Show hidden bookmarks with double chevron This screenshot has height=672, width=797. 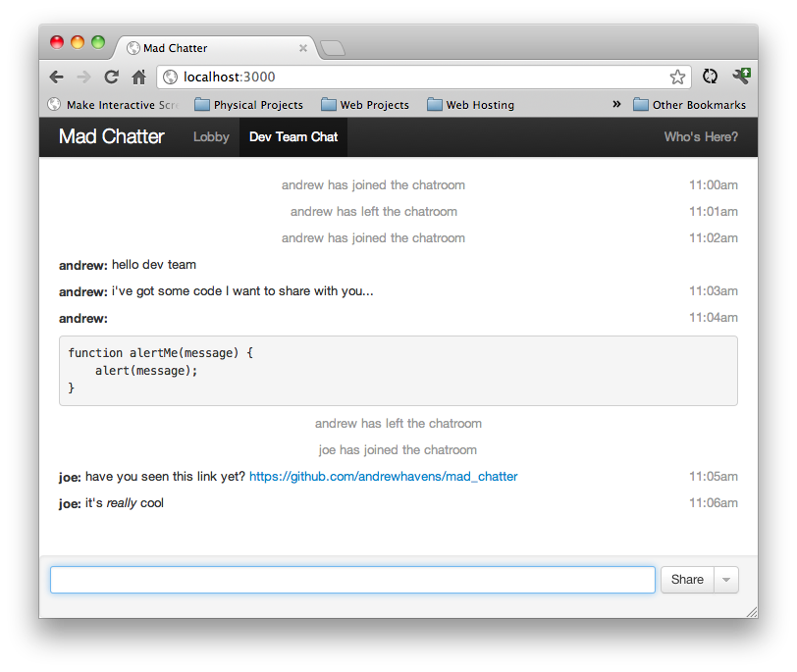pos(616,104)
